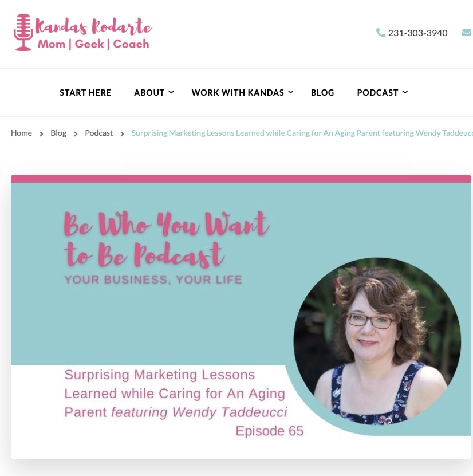473x476 pixels.
Task: Go to Blog breadcrumb link
Action: (x=58, y=133)
